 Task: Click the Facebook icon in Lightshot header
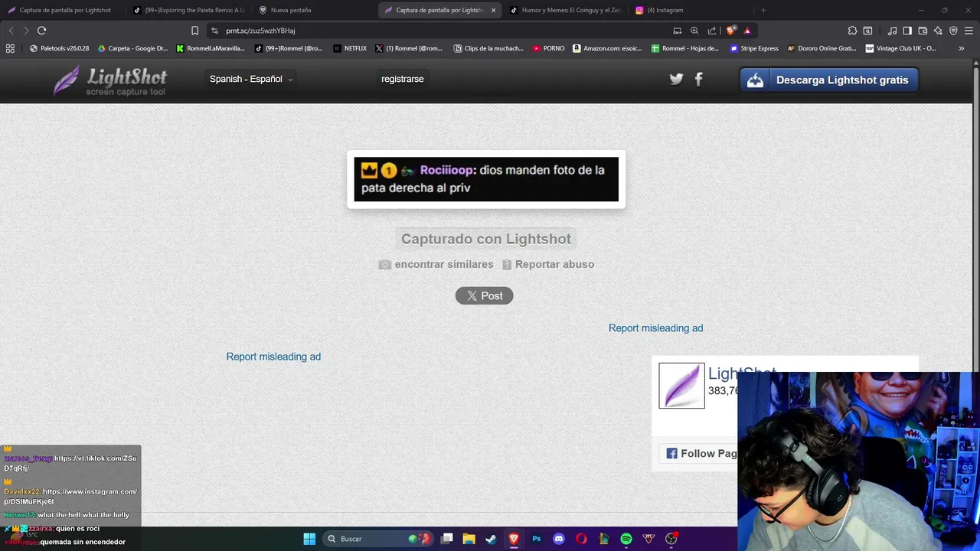point(698,79)
